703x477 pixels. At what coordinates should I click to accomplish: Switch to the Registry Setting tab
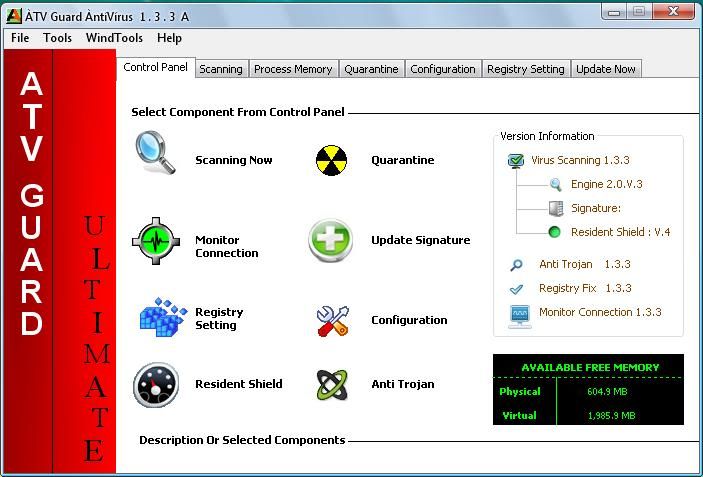coord(526,69)
